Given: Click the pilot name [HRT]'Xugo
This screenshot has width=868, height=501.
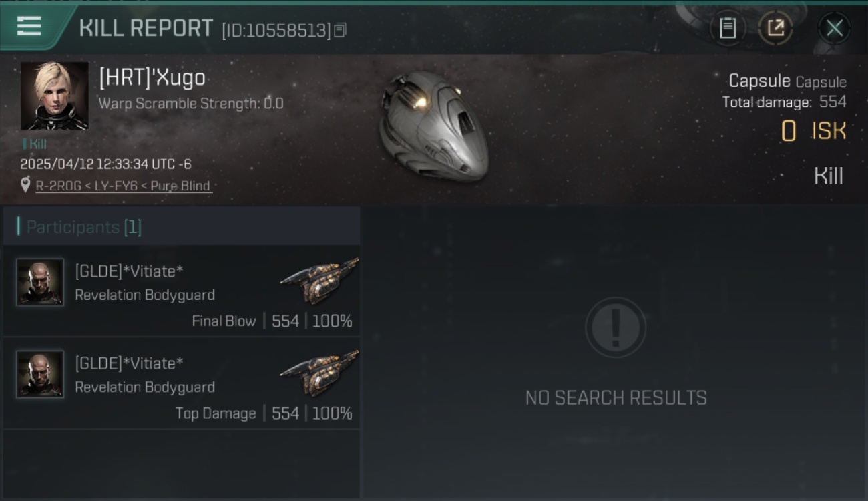Looking at the screenshot, I should pyautogui.click(x=152, y=78).
